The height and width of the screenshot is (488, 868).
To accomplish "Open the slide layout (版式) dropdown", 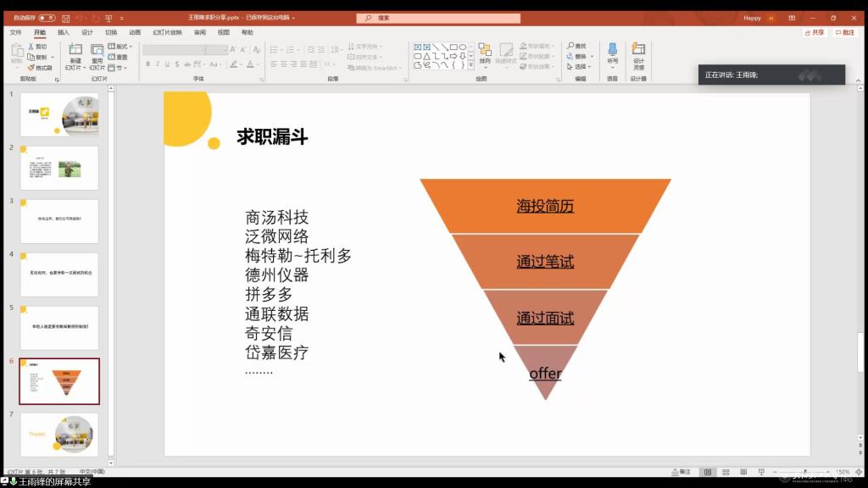I will tap(120, 47).
